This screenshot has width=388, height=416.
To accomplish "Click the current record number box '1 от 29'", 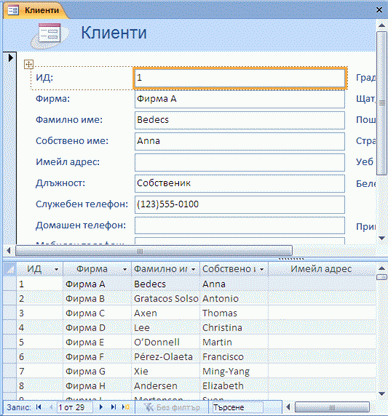I will [x=75, y=407].
